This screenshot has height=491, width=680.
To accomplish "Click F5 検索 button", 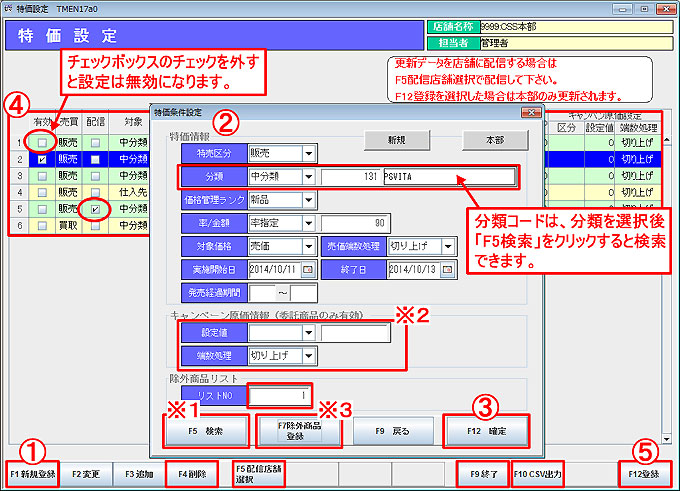I will [206, 431].
